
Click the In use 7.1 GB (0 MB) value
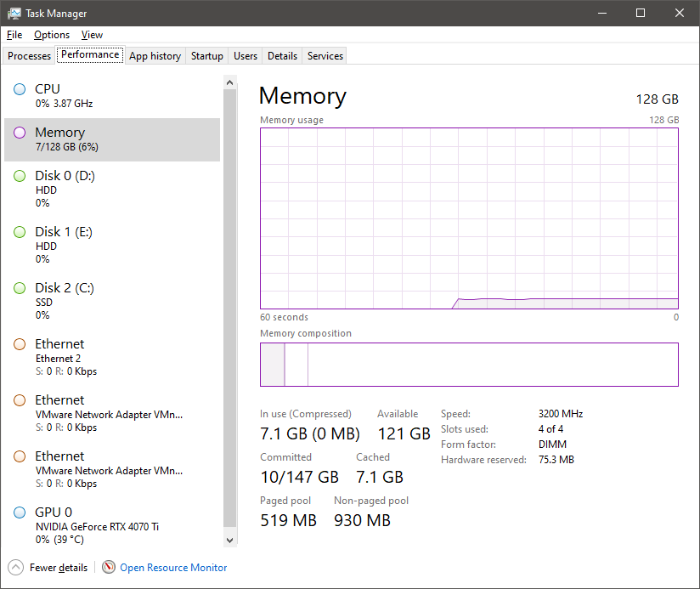click(x=310, y=433)
